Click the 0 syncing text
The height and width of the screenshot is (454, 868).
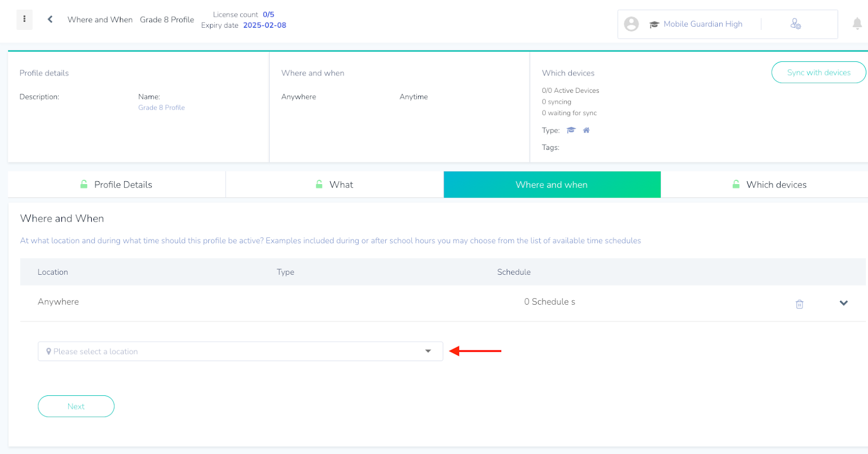pyautogui.click(x=556, y=102)
